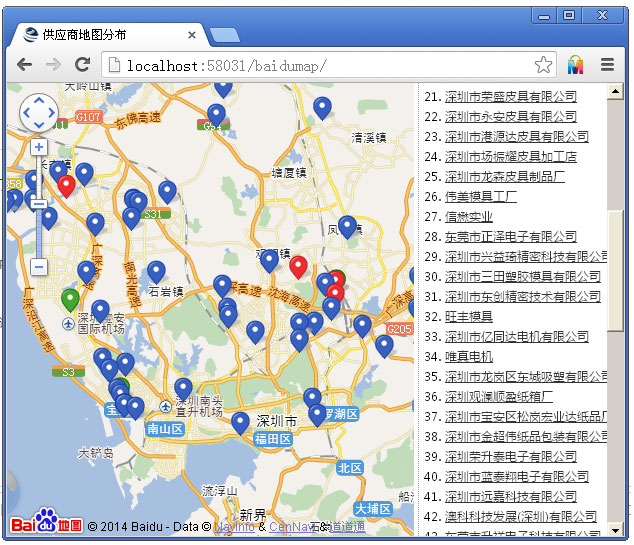Click the supplier list scrollbar down arrow
The width and height of the screenshot is (634, 545).
tap(615, 530)
